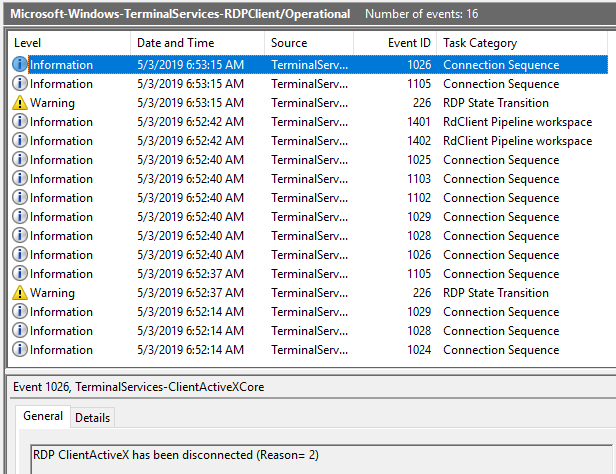Click Warning level text at 6:52:37 AM

tap(52, 293)
